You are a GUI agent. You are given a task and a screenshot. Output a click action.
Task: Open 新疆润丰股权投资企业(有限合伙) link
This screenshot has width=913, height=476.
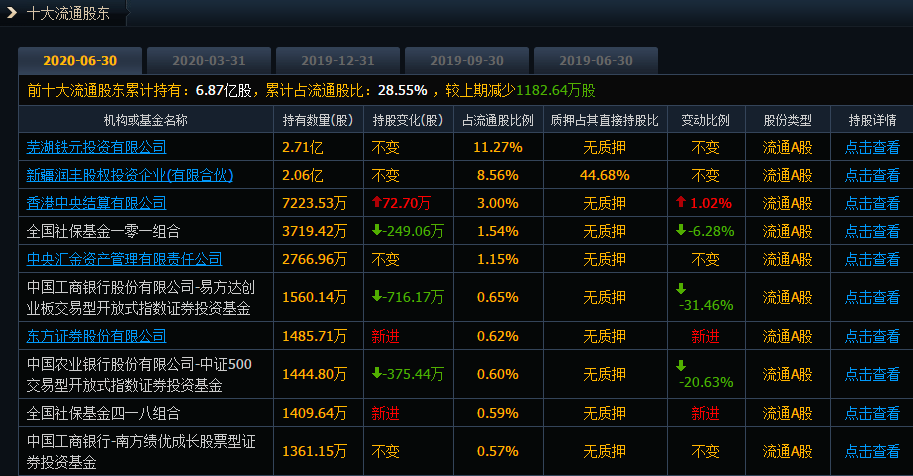point(130,175)
